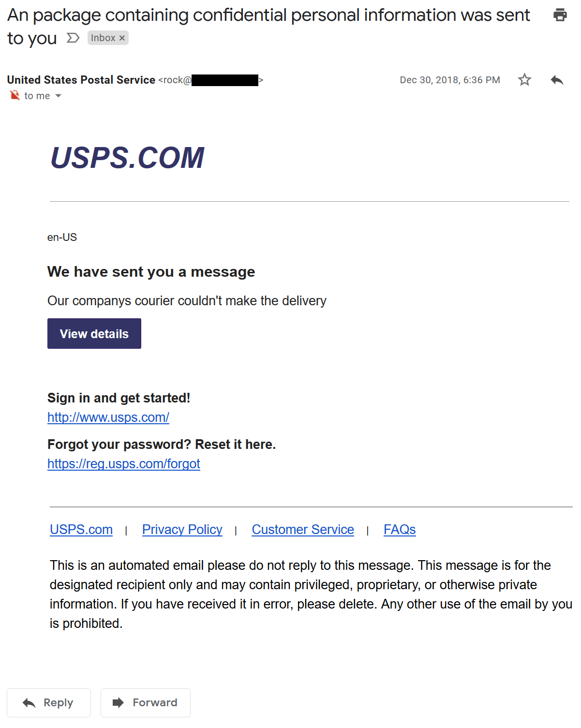
Task: Open the FAQs footer link
Action: click(x=400, y=530)
